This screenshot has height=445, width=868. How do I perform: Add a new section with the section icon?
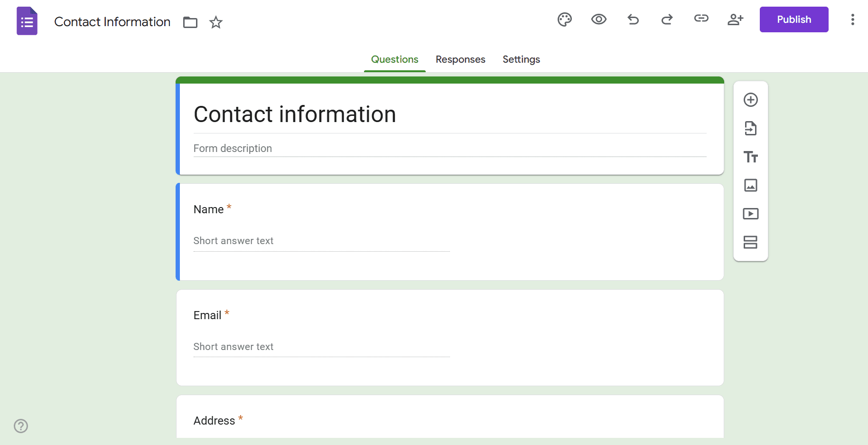(751, 242)
